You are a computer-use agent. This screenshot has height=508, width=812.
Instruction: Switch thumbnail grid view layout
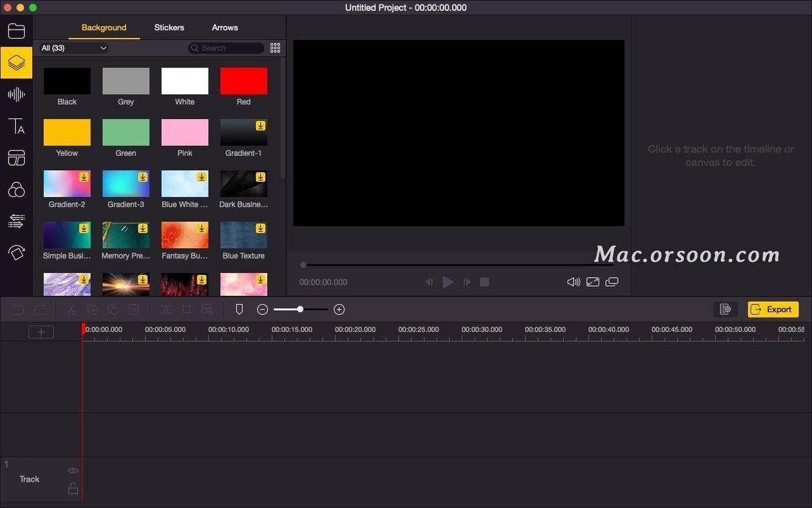(275, 48)
